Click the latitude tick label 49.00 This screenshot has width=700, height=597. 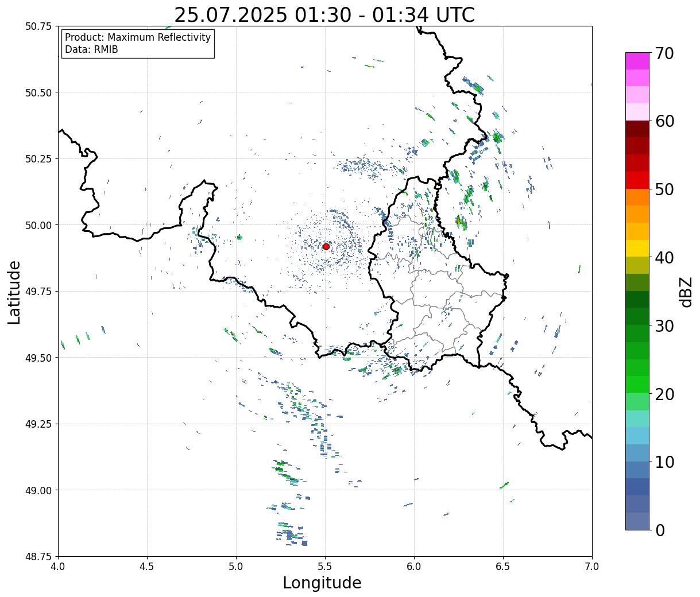[38, 490]
